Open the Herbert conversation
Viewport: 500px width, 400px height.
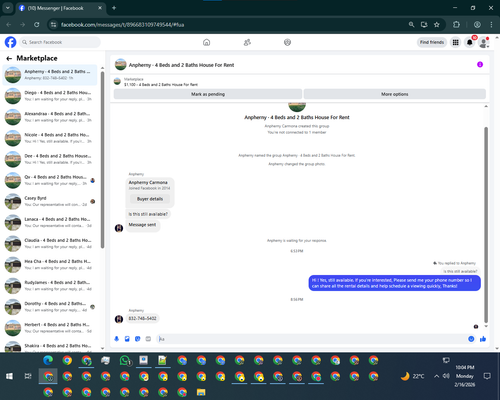coord(50,328)
